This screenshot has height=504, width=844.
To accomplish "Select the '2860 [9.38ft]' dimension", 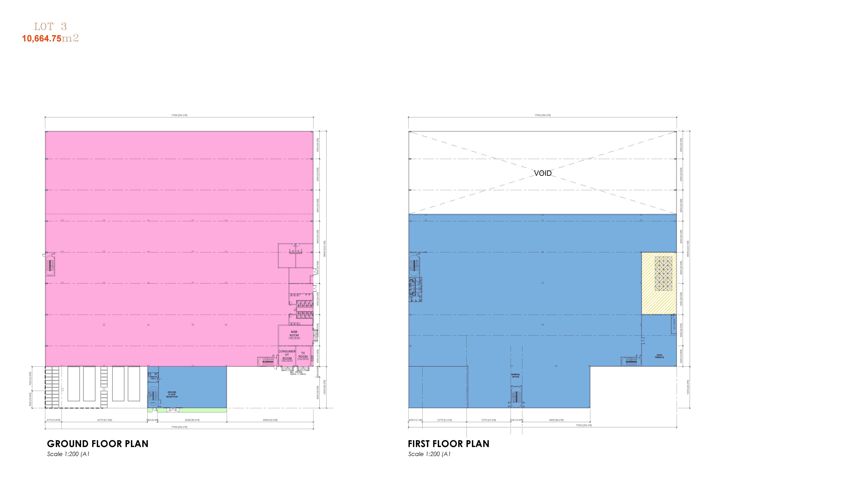I will click(153, 420).
